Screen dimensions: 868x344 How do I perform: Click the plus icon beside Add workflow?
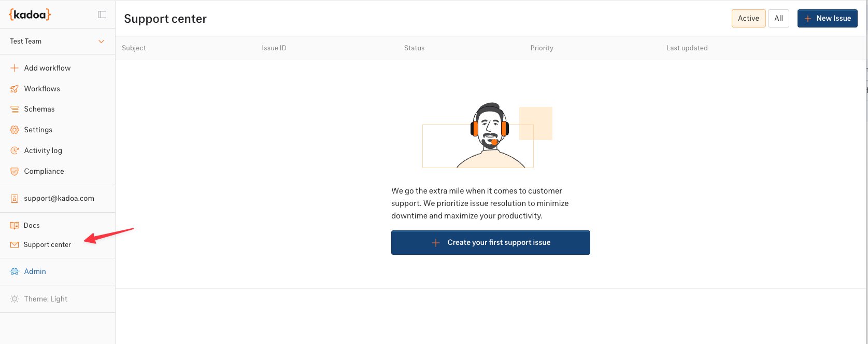[15, 68]
